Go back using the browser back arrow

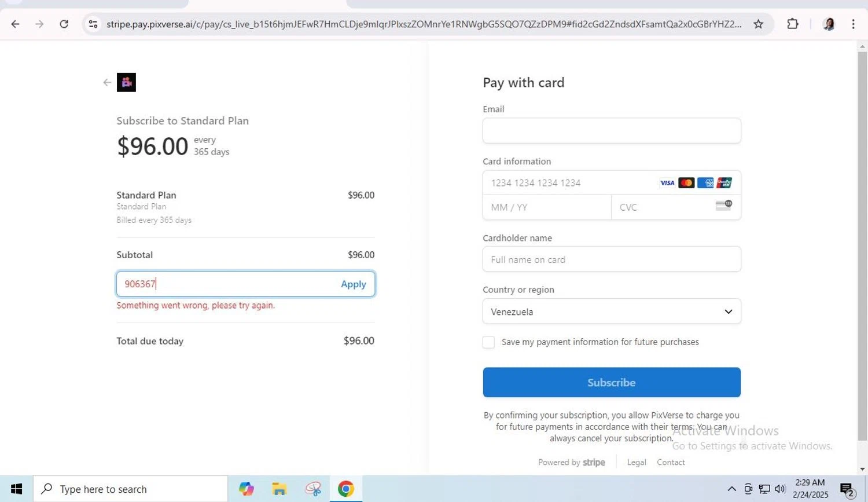click(x=16, y=24)
